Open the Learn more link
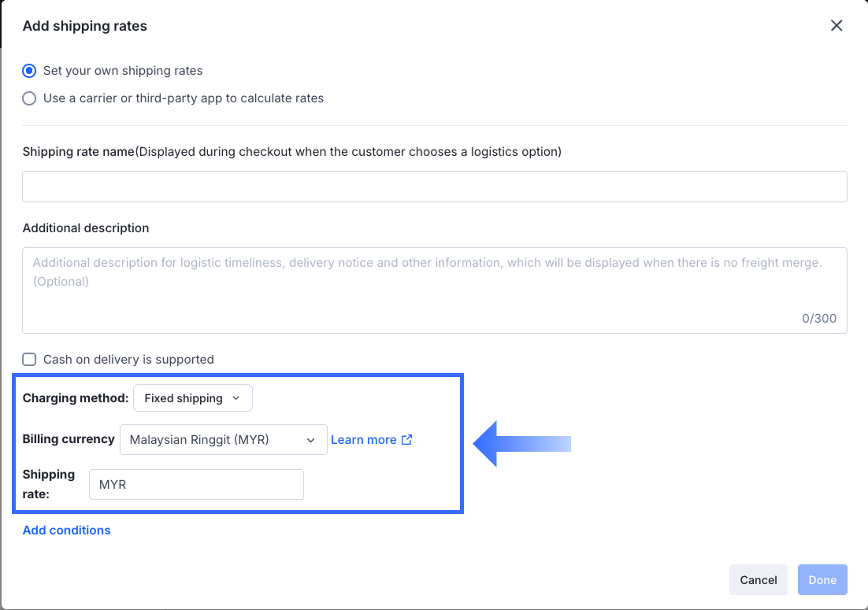Viewport: 868px width, 610px height. coord(363,440)
